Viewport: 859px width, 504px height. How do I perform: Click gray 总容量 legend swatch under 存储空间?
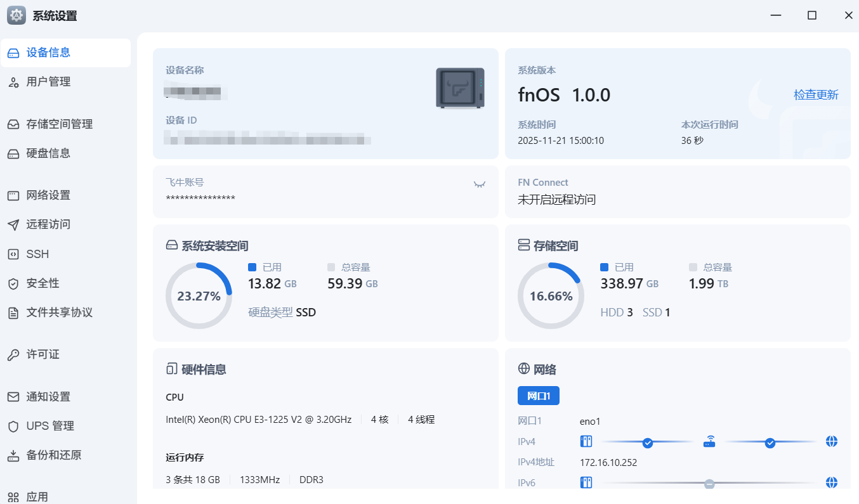click(693, 268)
